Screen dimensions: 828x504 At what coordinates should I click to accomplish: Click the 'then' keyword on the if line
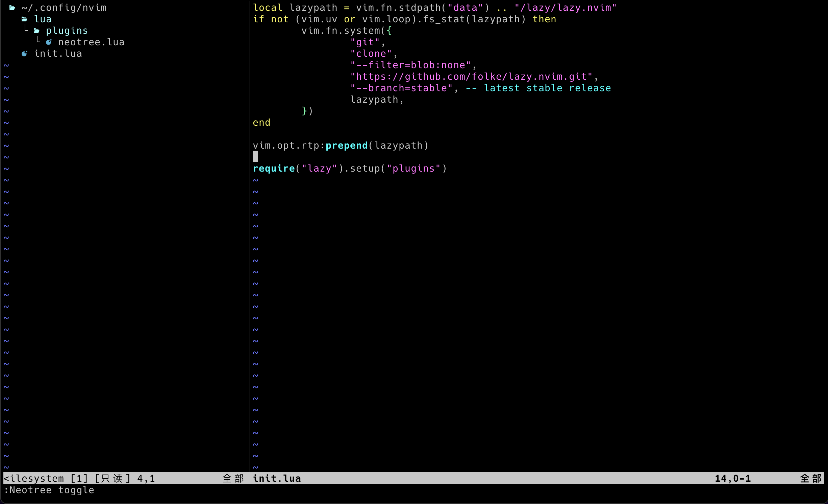(544, 19)
